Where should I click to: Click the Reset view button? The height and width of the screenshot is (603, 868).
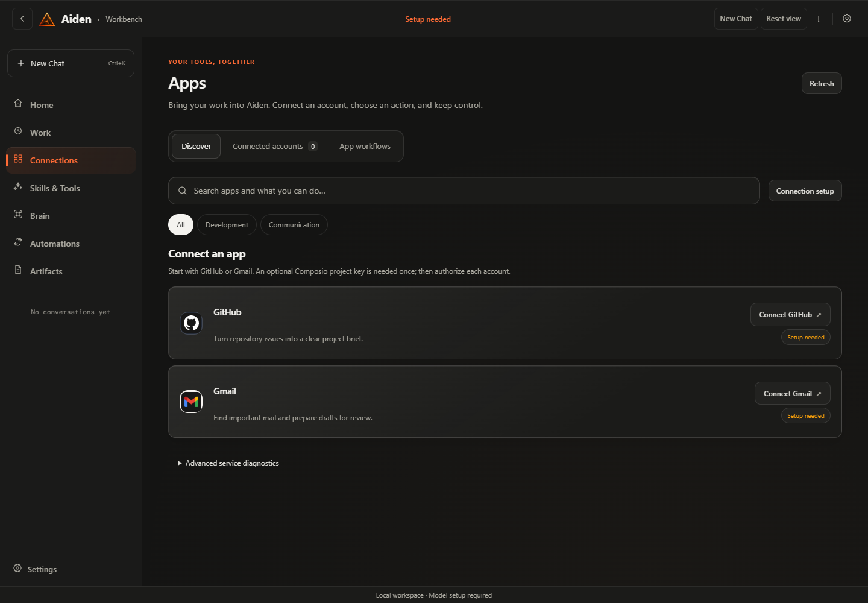(784, 19)
